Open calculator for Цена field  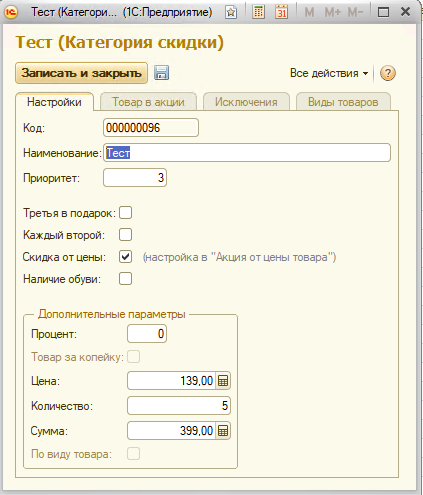point(223,381)
